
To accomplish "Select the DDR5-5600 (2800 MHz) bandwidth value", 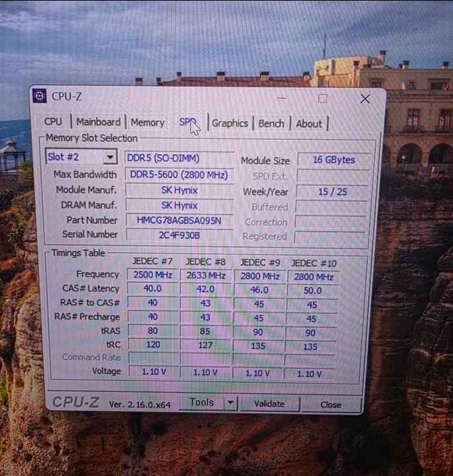I will 179,175.
